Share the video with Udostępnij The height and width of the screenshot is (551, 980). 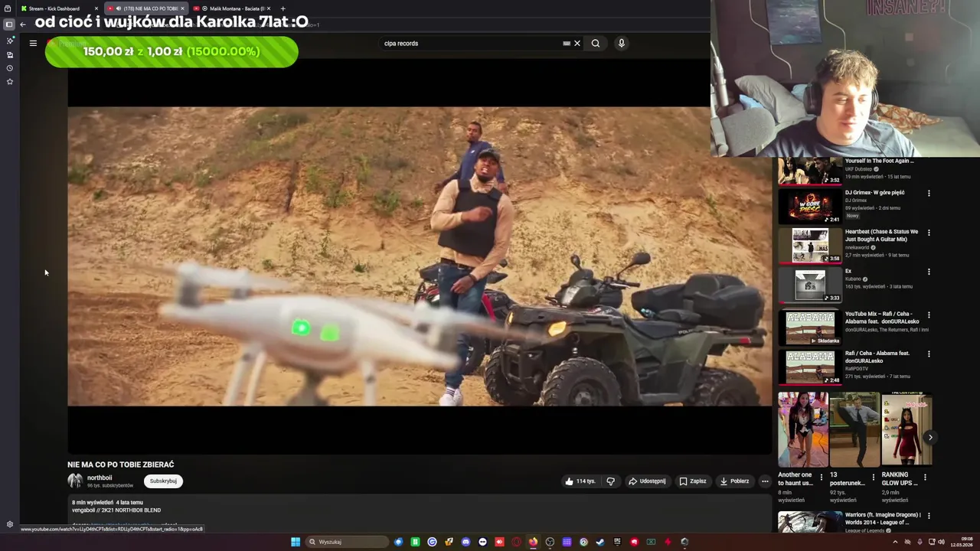click(647, 481)
